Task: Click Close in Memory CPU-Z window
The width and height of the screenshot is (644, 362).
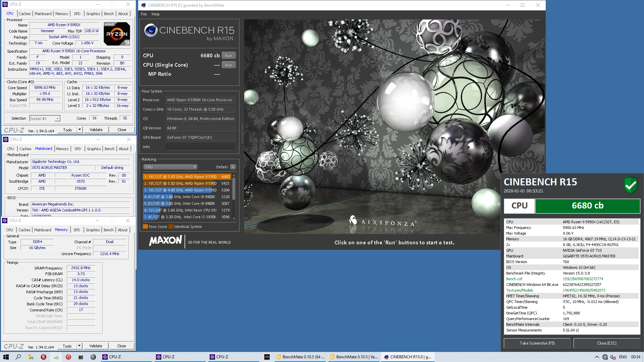Action: [x=121, y=346]
